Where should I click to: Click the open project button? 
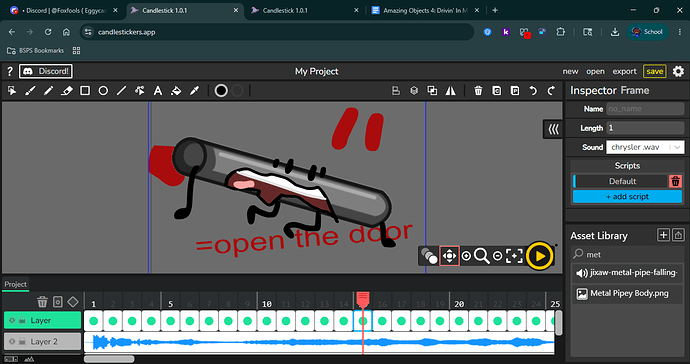[x=595, y=71]
